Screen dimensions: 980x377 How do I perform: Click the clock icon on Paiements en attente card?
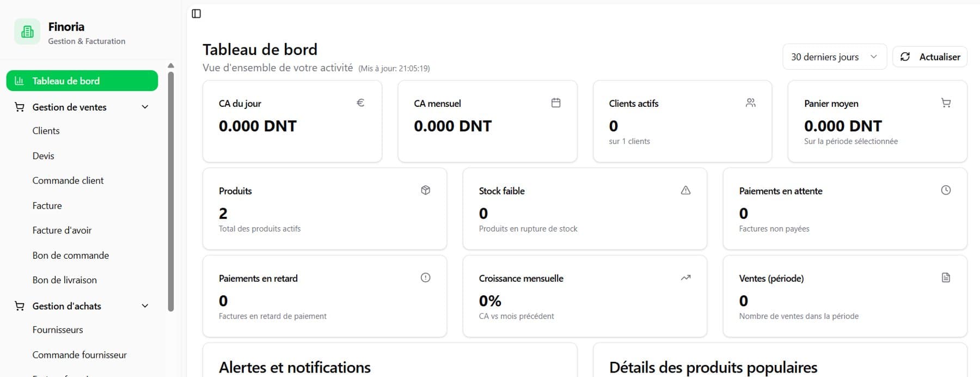click(x=946, y=190)
